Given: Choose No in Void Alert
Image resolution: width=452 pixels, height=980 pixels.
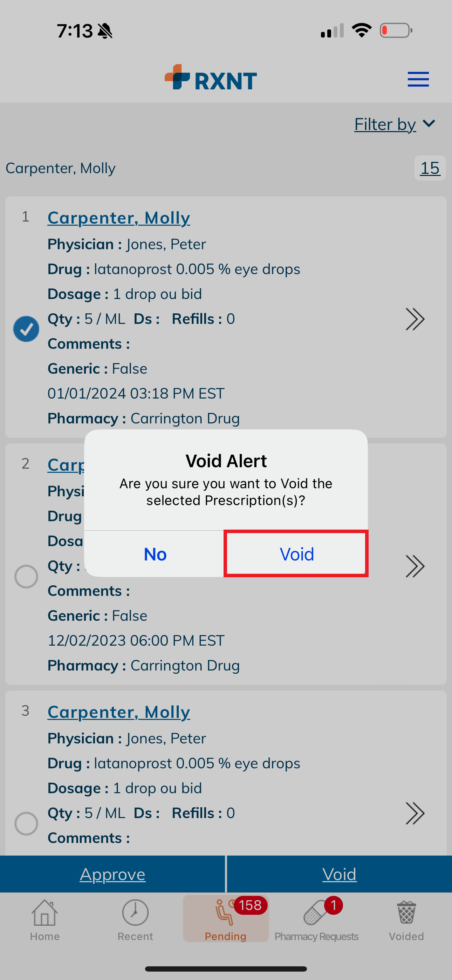Looking at the screenshot, I should coord(155,554).
